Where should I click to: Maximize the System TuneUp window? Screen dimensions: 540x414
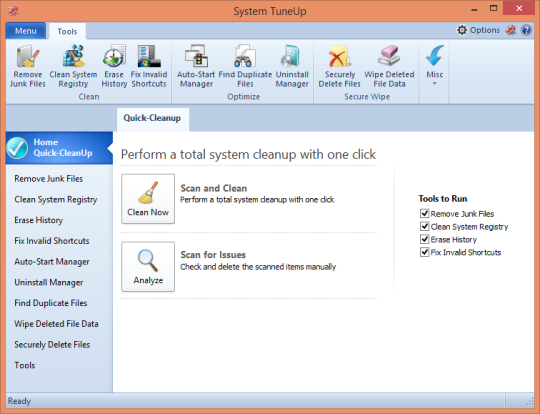(x=494, y=9)
